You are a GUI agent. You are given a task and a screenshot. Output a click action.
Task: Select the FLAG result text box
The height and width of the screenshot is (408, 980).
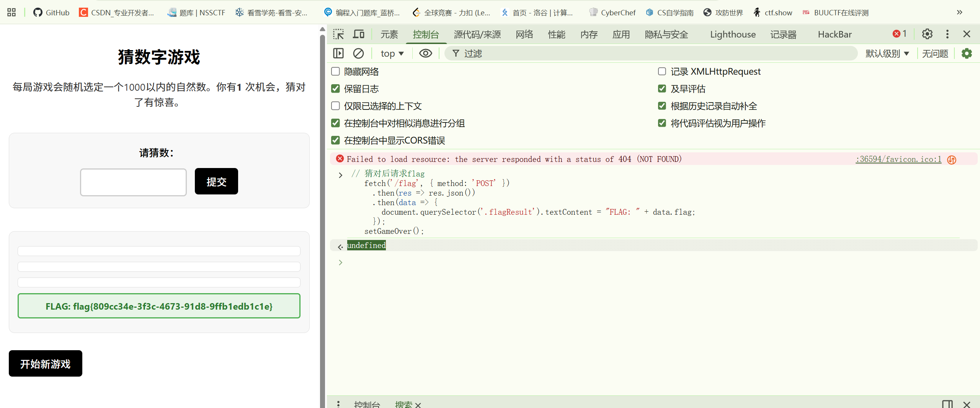[x=159, y=306]
